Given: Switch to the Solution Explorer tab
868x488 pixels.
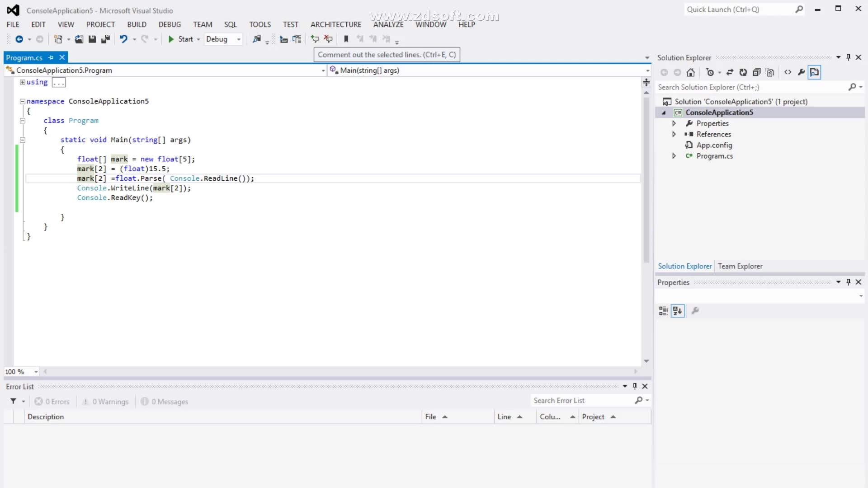Looking at the screenshot, I should coord(684,266).
